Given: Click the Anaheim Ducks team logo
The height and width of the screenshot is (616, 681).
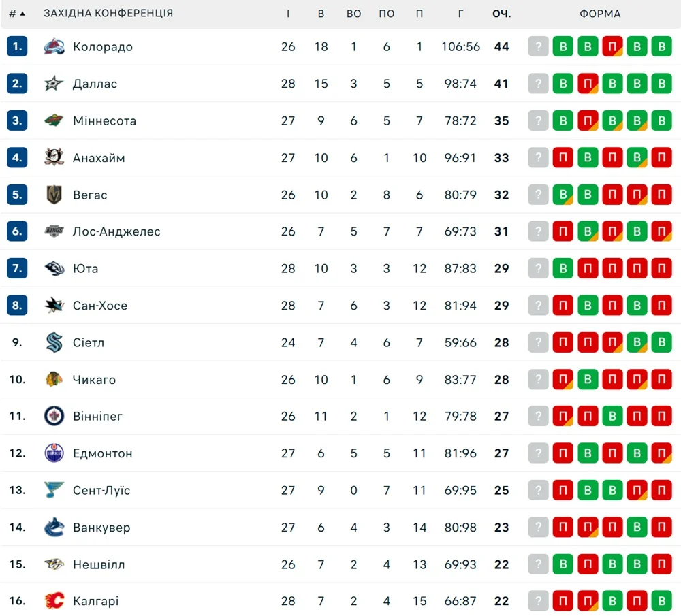Looking at the screenshot, I should pyautogui.click(x=54, y=158).
